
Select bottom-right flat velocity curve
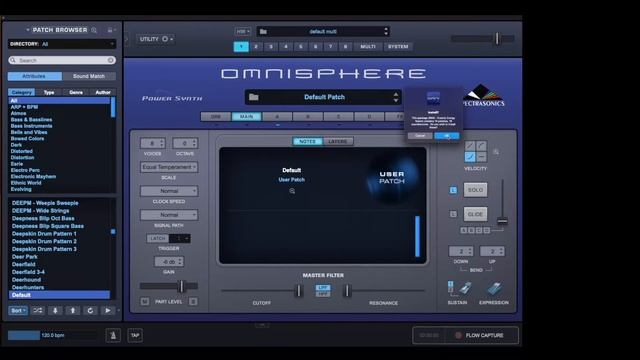481,157
